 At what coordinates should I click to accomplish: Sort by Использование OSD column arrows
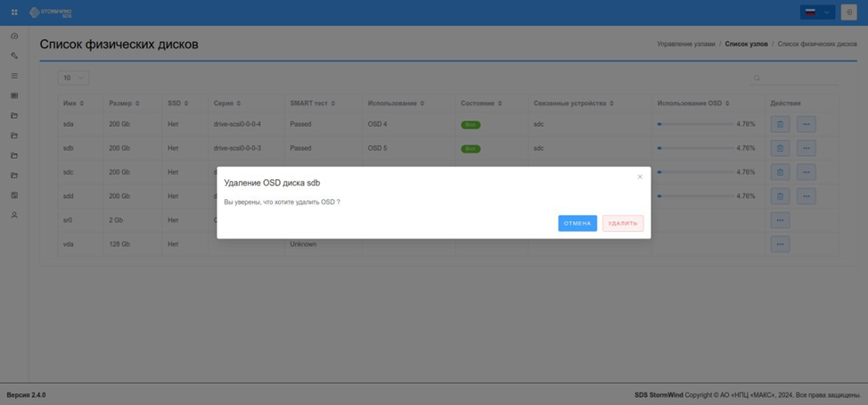click(x=727, y=103)
